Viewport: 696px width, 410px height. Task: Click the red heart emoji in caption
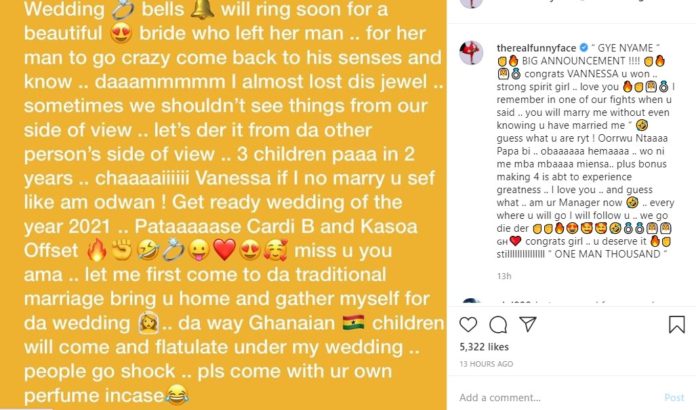(515, 241)
